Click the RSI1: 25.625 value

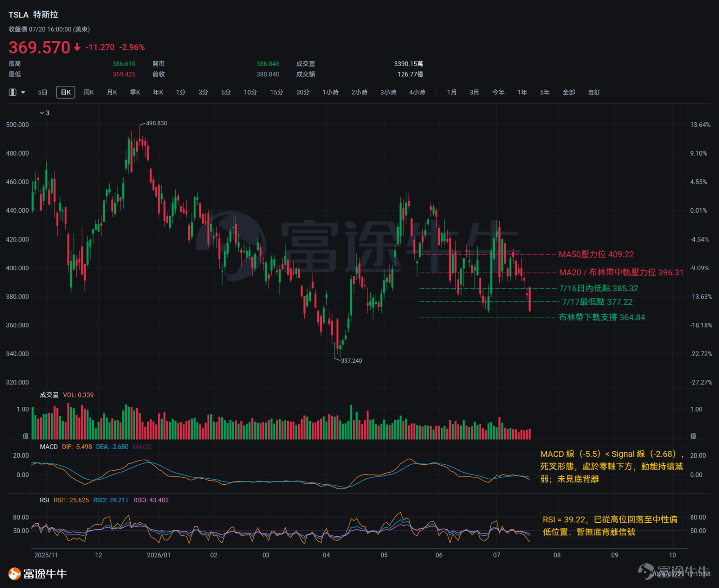pos(71,500)
